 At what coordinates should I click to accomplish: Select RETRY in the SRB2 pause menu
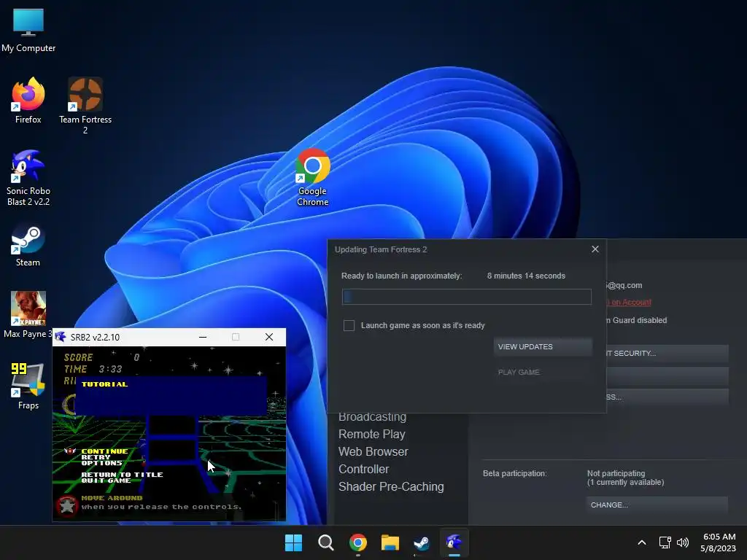pyautogui.click(x=96, y=457)
